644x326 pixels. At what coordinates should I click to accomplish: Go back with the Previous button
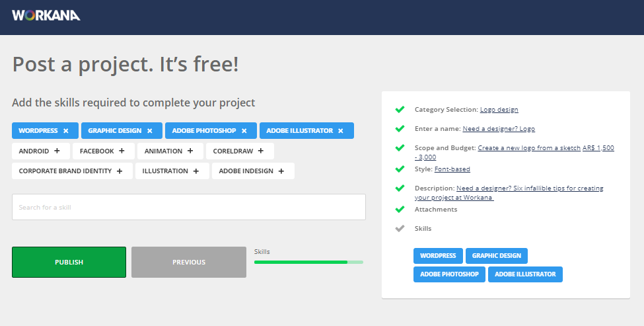click(x=189, y=263)
